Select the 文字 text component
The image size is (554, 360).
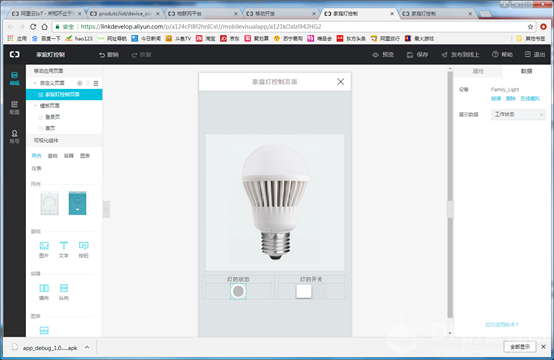click(64, 249)
